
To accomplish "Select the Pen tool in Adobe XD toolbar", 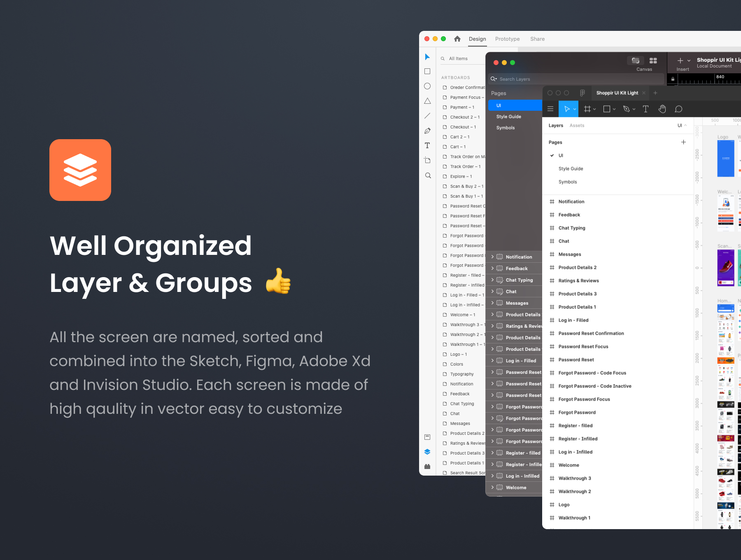I will coord(427,131).
